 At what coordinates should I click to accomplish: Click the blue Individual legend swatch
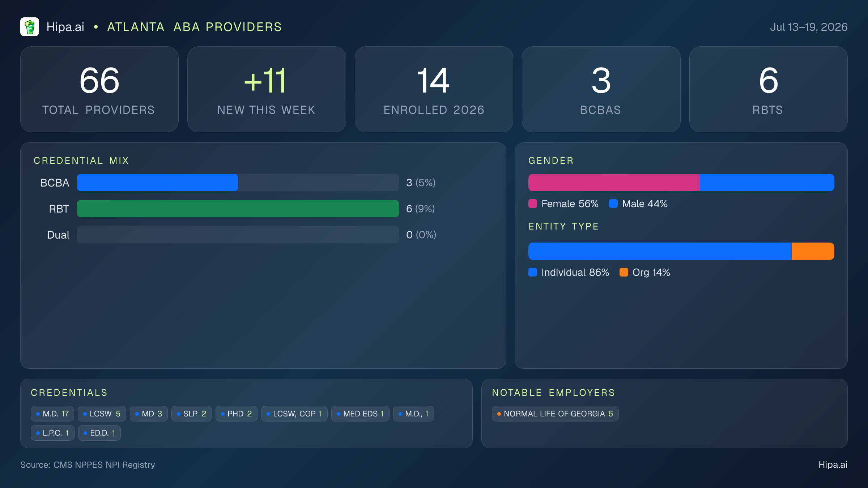click(x=533, y=272)
